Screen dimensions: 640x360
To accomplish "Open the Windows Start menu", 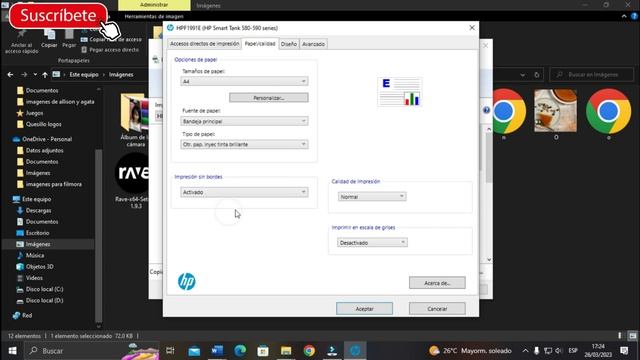I will (x=12, y=351).
